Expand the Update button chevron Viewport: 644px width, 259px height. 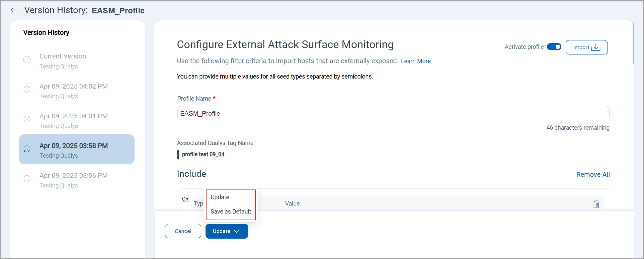[237, 231]
